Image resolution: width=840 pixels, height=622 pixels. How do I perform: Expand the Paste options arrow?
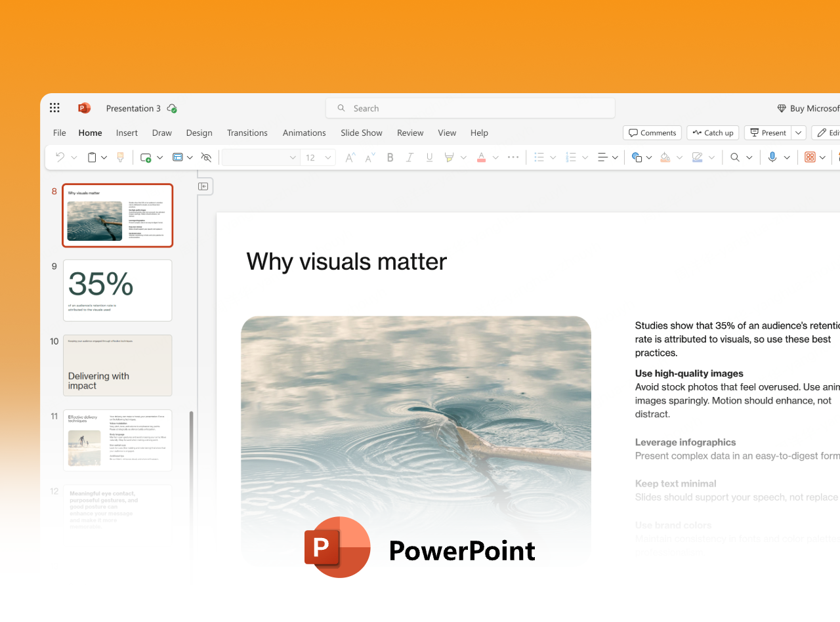click(104, 157)
